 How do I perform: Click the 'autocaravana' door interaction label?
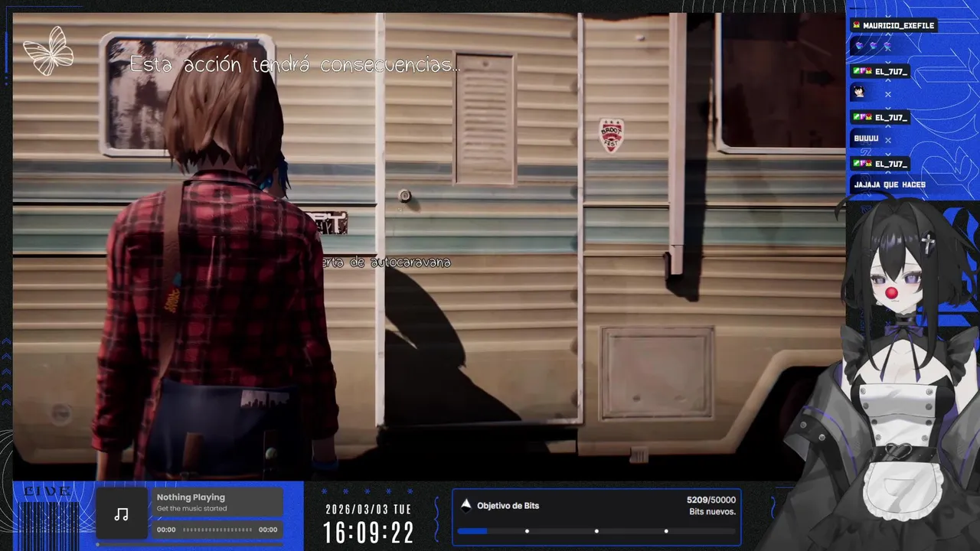point(387,262)
